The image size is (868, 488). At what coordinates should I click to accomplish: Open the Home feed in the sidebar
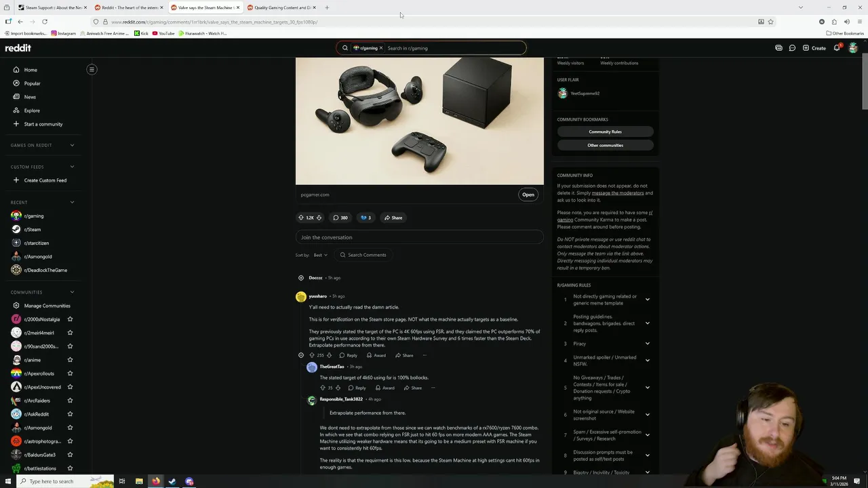pyautogui.click(x=31, y=70)
